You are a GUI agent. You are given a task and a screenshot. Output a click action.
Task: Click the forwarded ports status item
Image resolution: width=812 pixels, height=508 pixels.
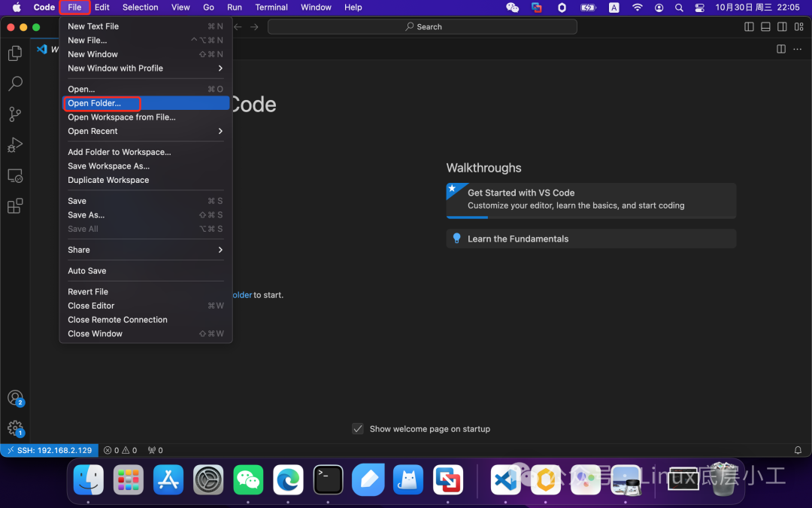point(156,450)
